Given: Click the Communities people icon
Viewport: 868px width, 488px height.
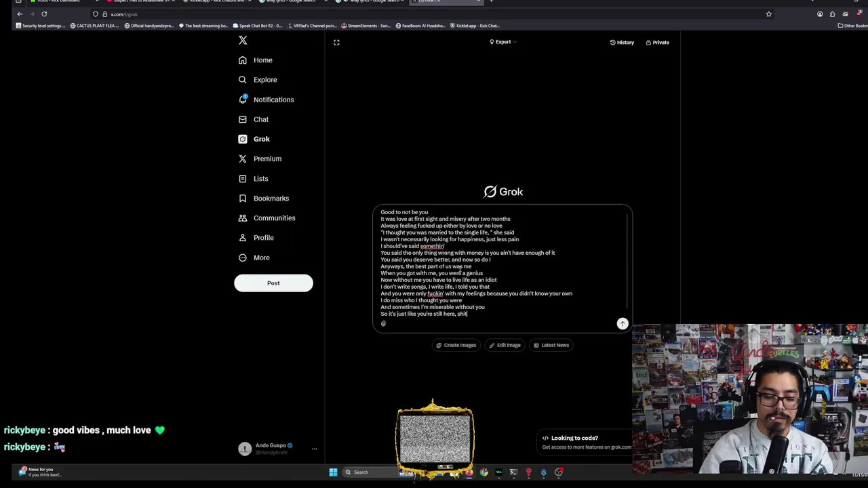Looking at the screenshot, I should [242, 218].
